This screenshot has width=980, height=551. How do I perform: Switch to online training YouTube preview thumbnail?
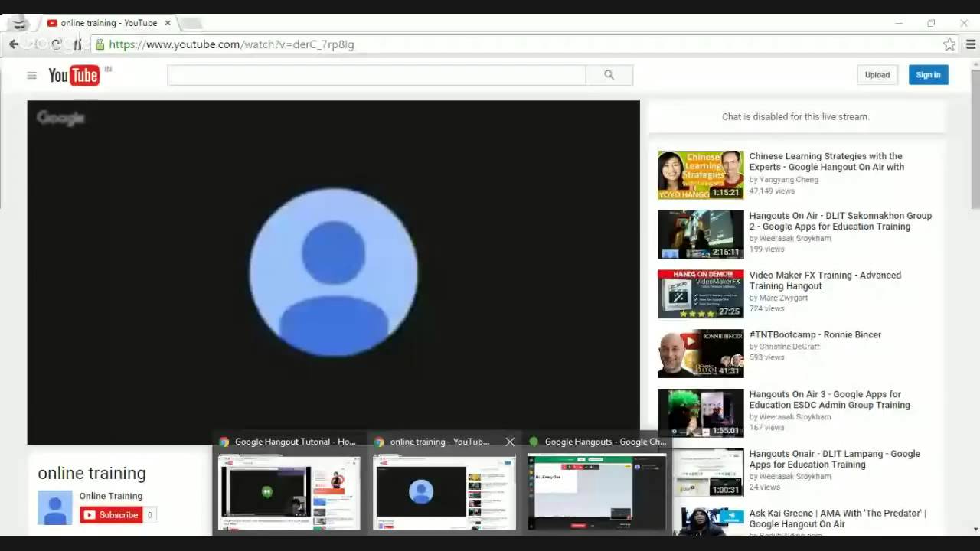tap(445, 492)
